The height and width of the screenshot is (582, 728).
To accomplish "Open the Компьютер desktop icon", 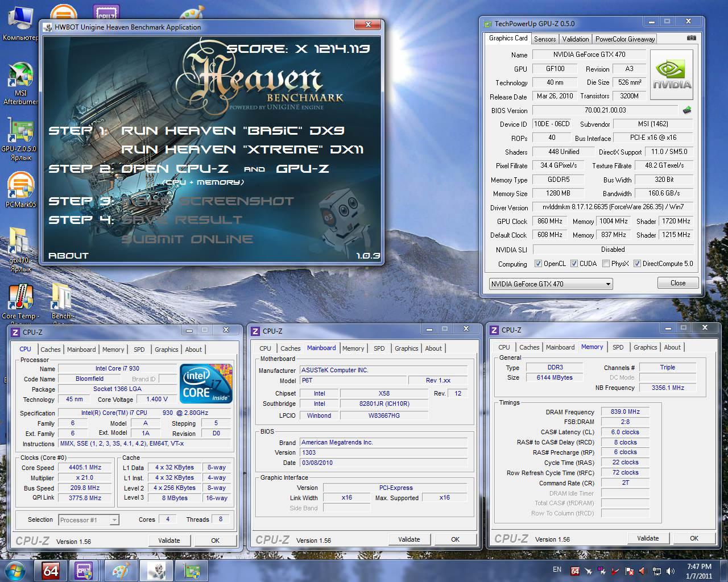I will pyautogui.click(x=21, y=23).
